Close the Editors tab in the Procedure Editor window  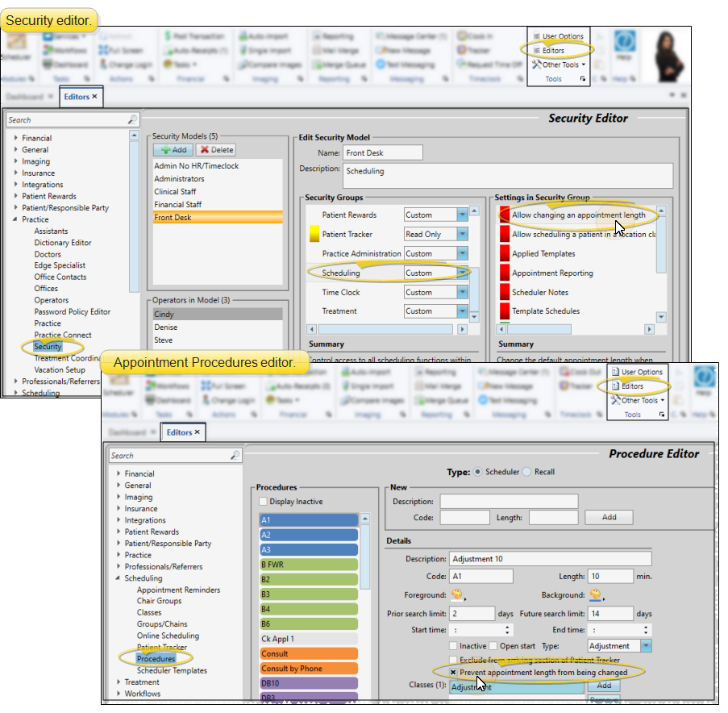(x=198, y=432)
